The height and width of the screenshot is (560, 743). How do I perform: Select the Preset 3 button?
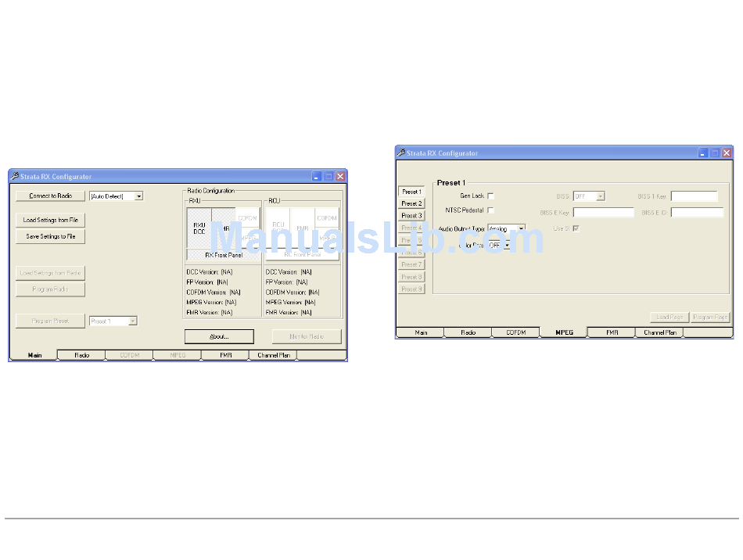(411, 216)
